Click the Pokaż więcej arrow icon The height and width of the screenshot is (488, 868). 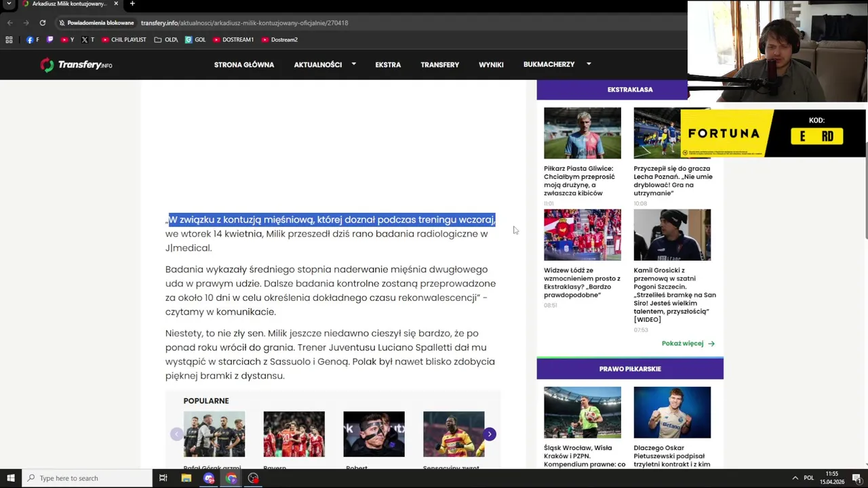pos(711,344)
